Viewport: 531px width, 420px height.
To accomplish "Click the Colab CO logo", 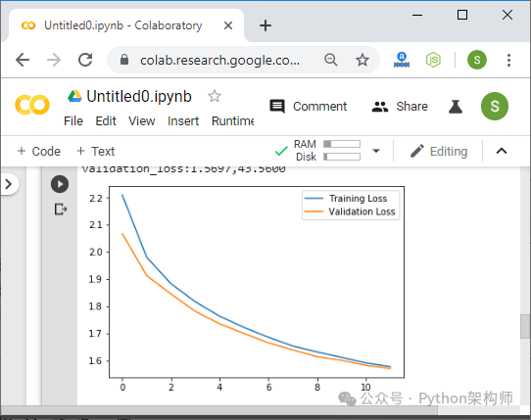I will (32, 105).
